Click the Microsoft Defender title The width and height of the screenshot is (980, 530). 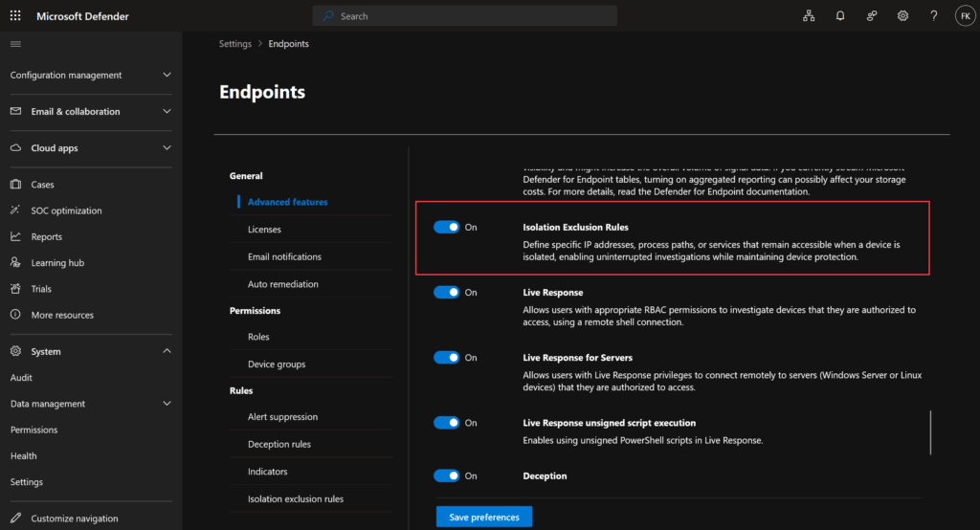click(x=82, y=16)
